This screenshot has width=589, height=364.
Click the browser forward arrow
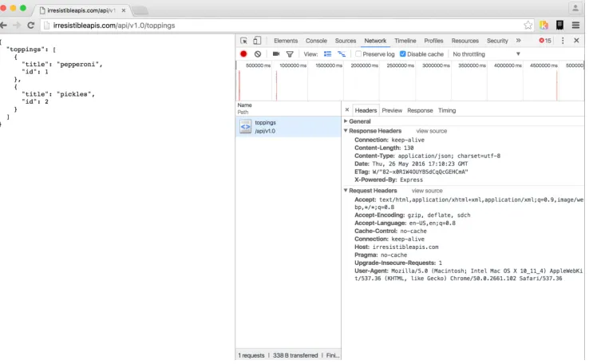[x=17, y=26]
